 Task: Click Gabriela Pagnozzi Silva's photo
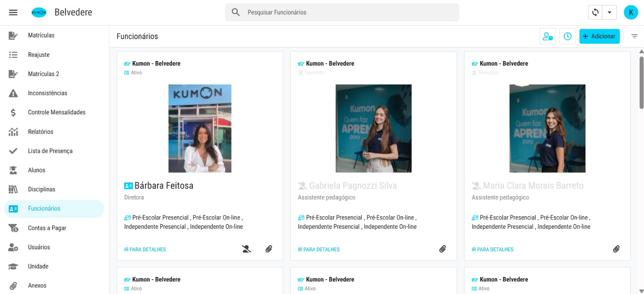pyautogui.click(x=374, y=128)
